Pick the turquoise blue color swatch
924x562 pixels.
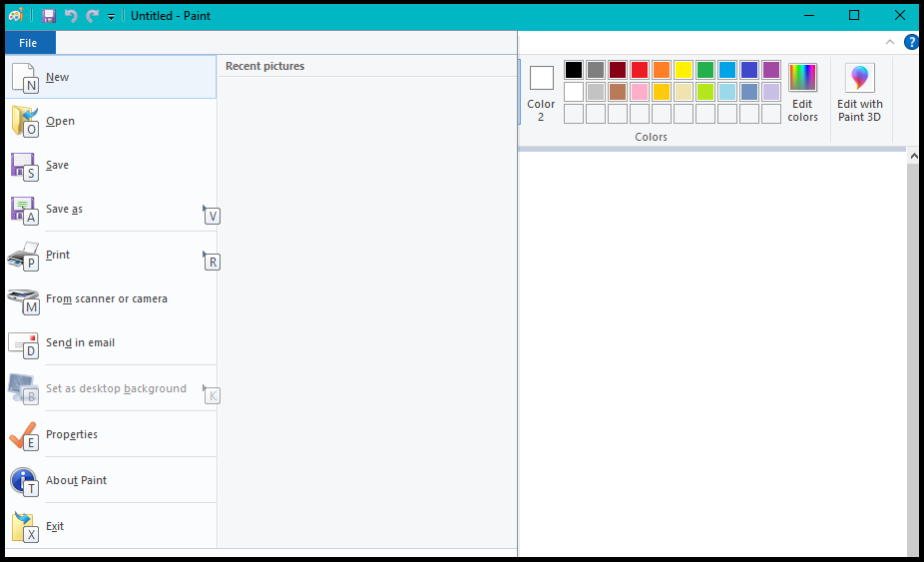point(727,70)
